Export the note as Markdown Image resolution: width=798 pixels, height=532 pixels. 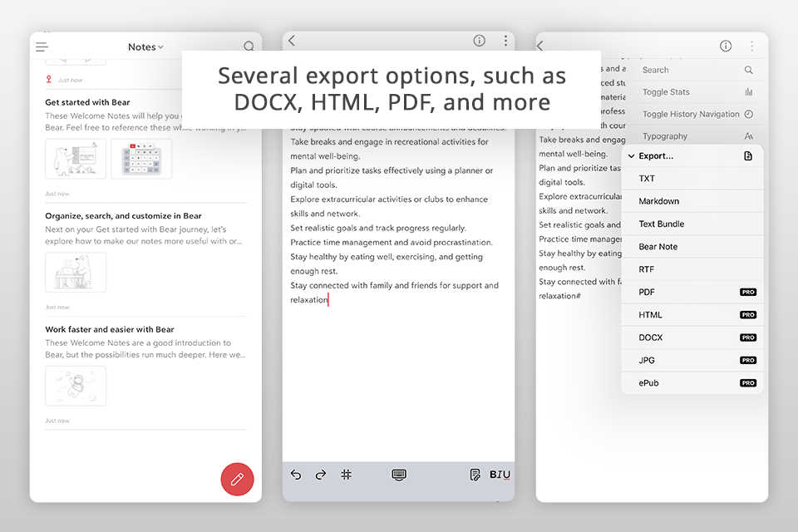pos(692,201)
